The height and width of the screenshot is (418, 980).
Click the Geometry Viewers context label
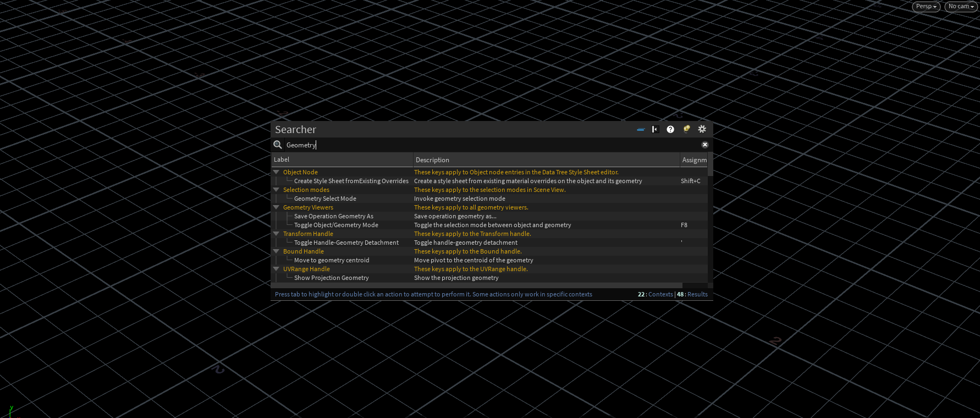coord(308,207)
